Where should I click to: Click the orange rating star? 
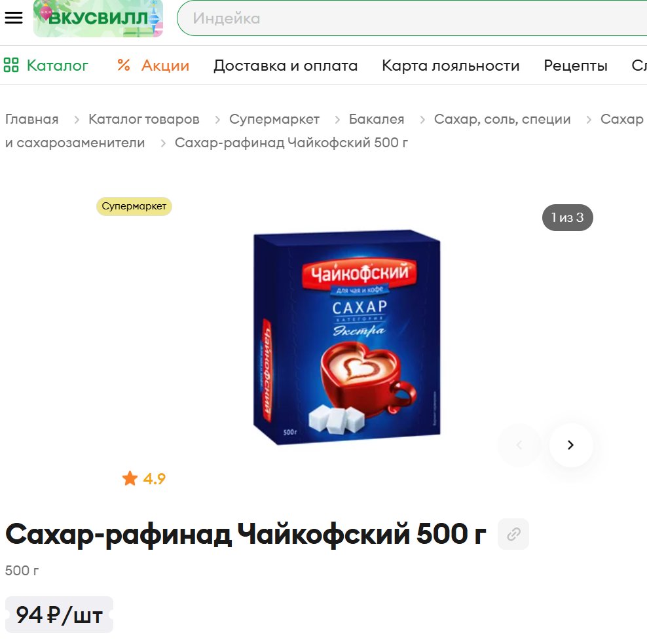click(x=130, y=478)
